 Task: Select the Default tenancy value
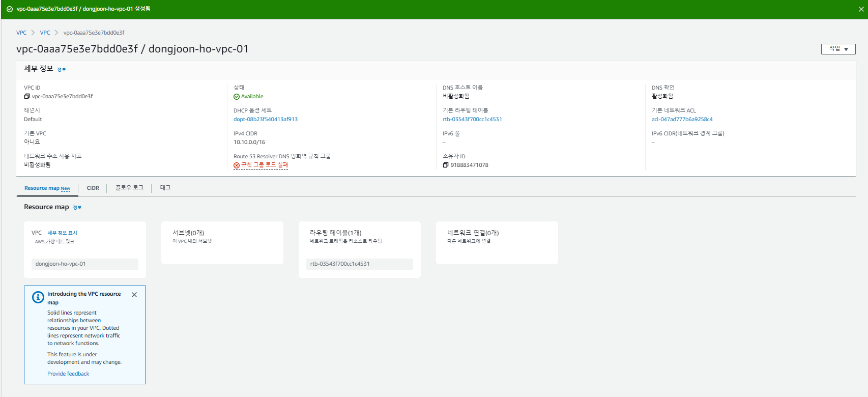click(x=33, y=119)
